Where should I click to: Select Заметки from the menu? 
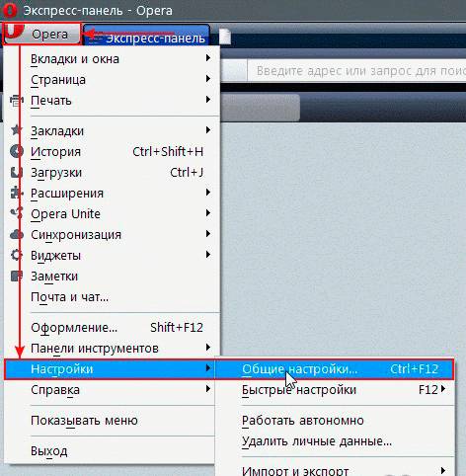pyautogui.click(x=112, y=277)
